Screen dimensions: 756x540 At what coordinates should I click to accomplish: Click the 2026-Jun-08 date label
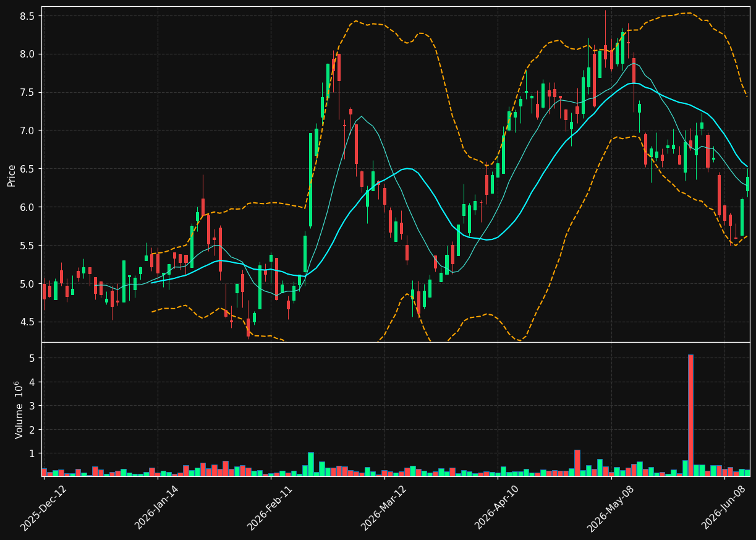pos(724,508)
